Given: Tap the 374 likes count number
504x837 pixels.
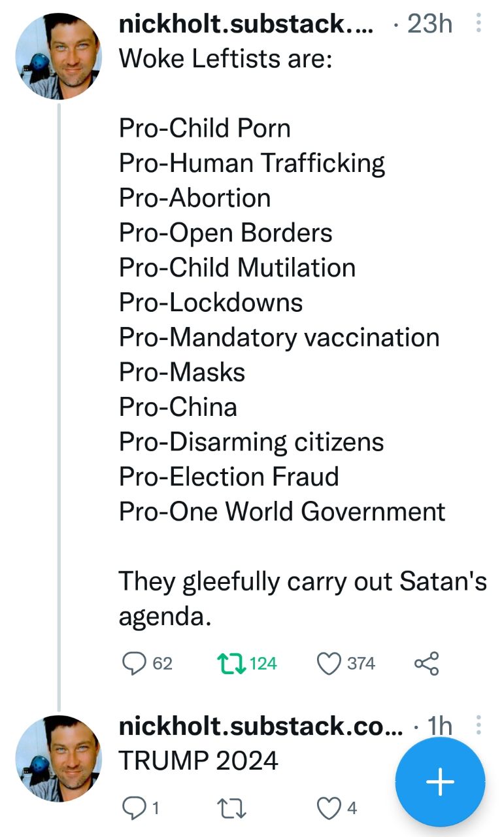Looking at the screenshot, I should point(361,664).
